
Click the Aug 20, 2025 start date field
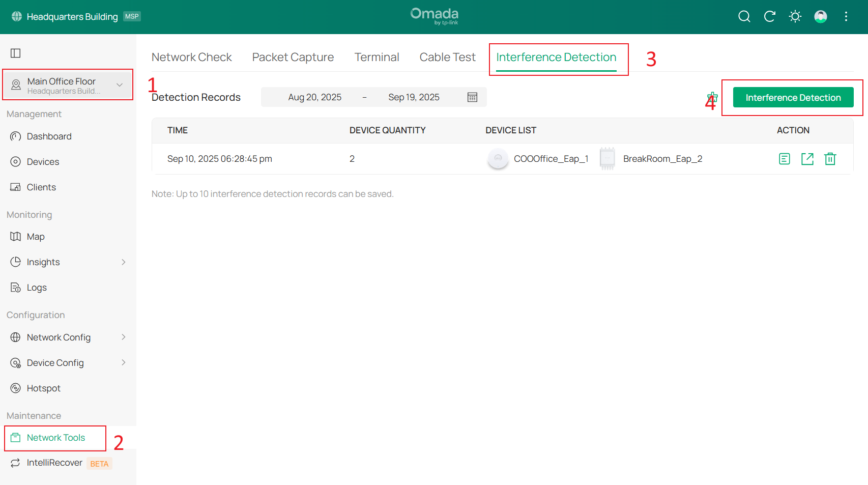pos(314,97)
